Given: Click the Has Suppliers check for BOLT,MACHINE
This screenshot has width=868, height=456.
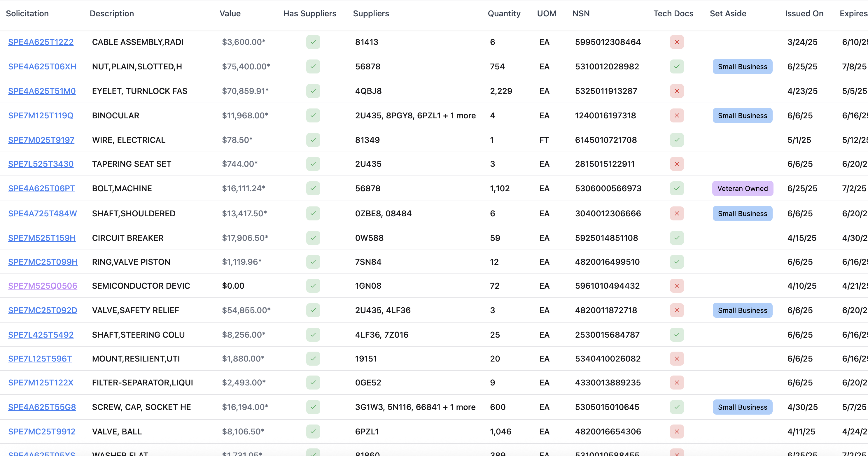Looking at the screenshot, I should (x=313, y=188).
